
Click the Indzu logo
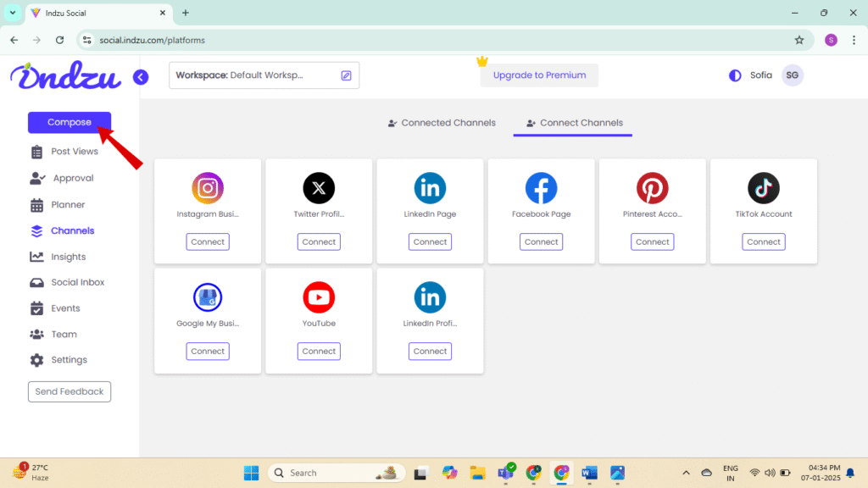[x=65, y=75]
